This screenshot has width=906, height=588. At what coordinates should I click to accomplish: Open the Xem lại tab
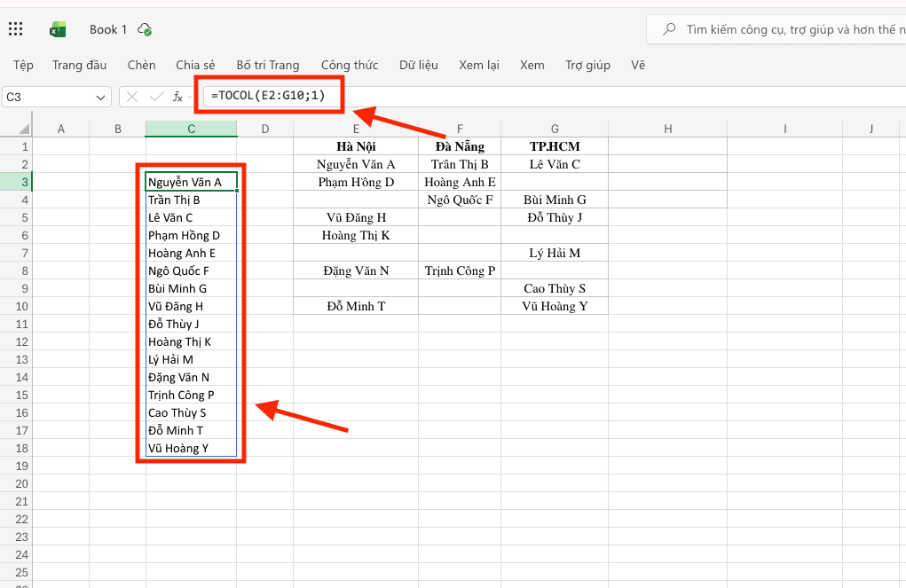[x=479, y=66]
